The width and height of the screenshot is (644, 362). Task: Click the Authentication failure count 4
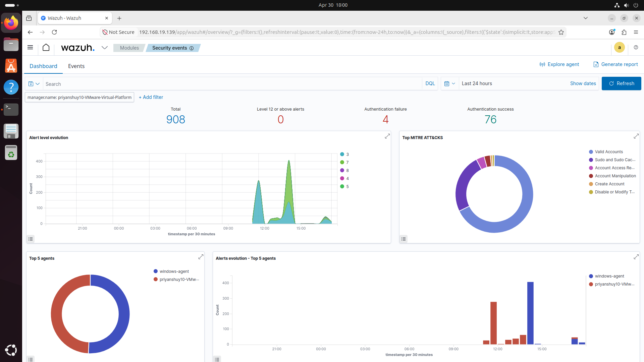pyautogui.click(x=385, y=119)
